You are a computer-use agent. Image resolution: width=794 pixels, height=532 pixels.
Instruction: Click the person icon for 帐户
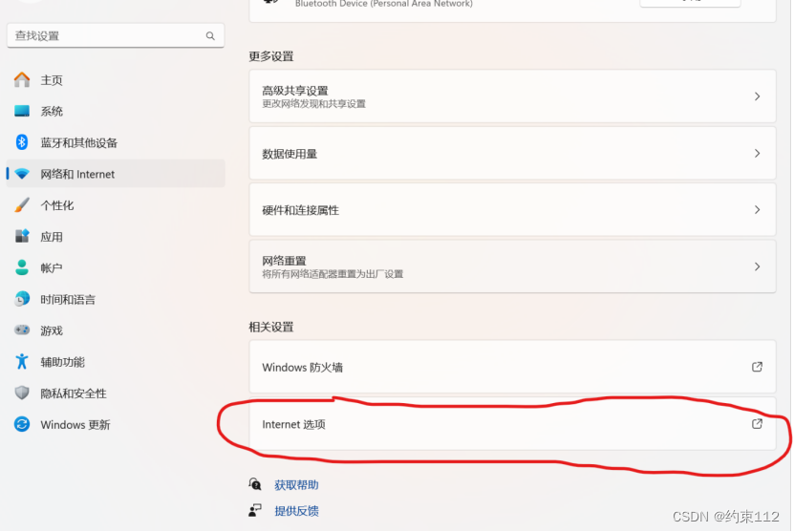(x=22, y=267)
